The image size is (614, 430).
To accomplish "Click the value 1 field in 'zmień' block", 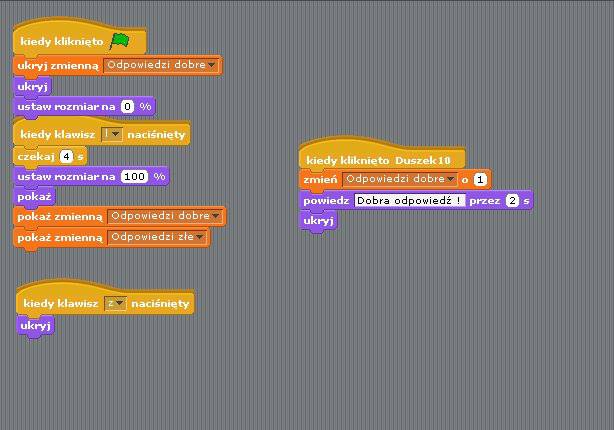I will click(x=480, y=179).
